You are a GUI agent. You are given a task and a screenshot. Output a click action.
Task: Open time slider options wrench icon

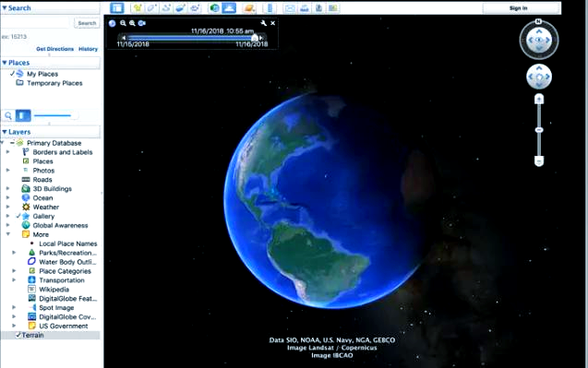pos(264,23)
